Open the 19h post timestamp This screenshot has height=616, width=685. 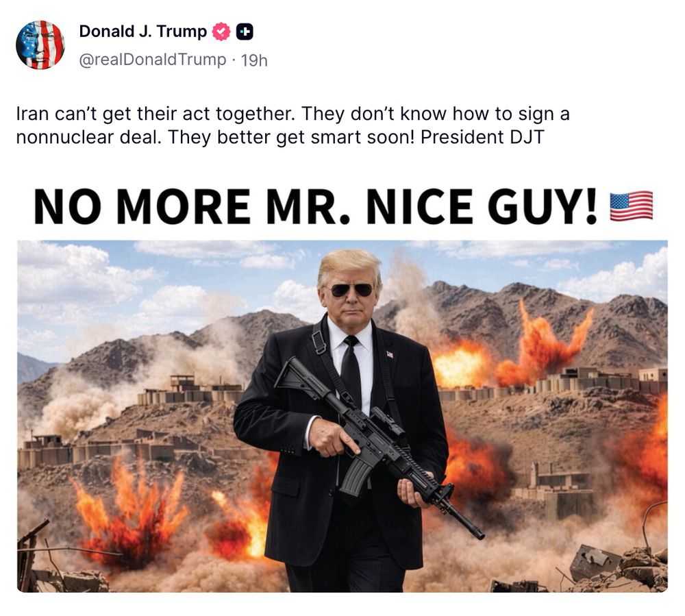pos(254,60)
